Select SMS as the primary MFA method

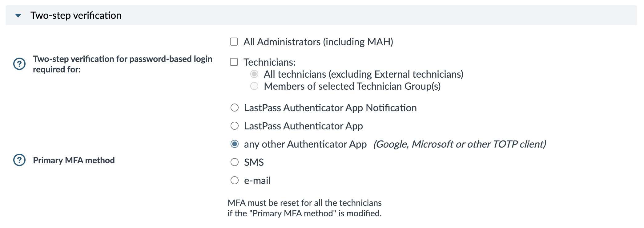pyautogui.click(x=234, y=162)
